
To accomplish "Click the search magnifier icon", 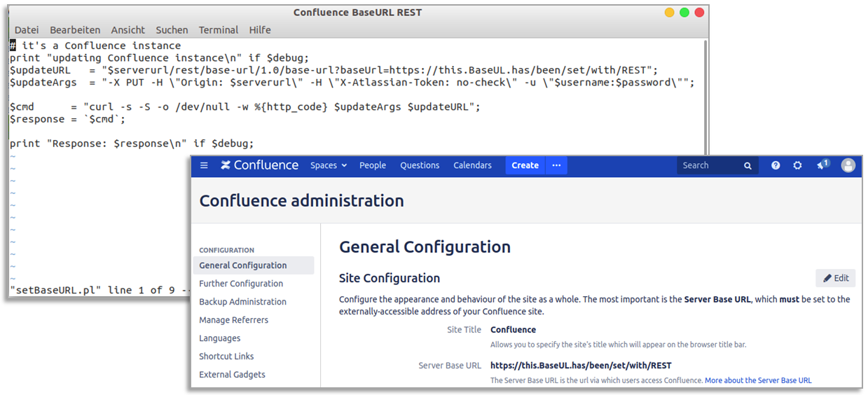I will coord(748,166).
